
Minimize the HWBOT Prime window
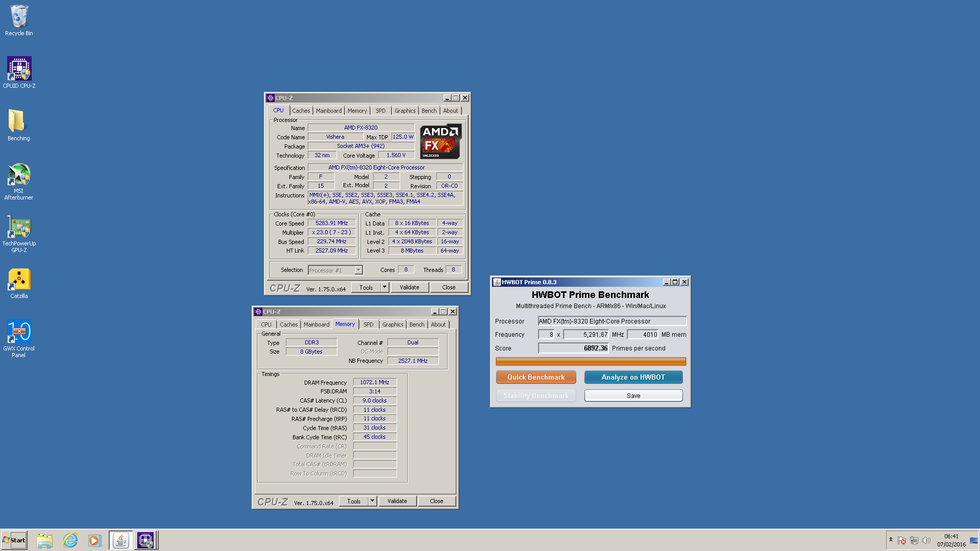pyautogui.click(x=667, y=282)
